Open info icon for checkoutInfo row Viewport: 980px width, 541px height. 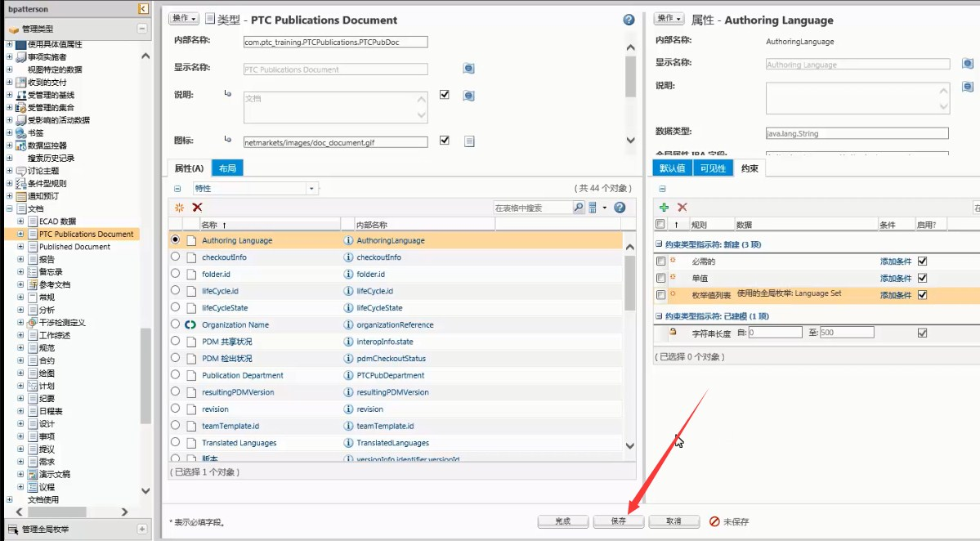point(349,257)
